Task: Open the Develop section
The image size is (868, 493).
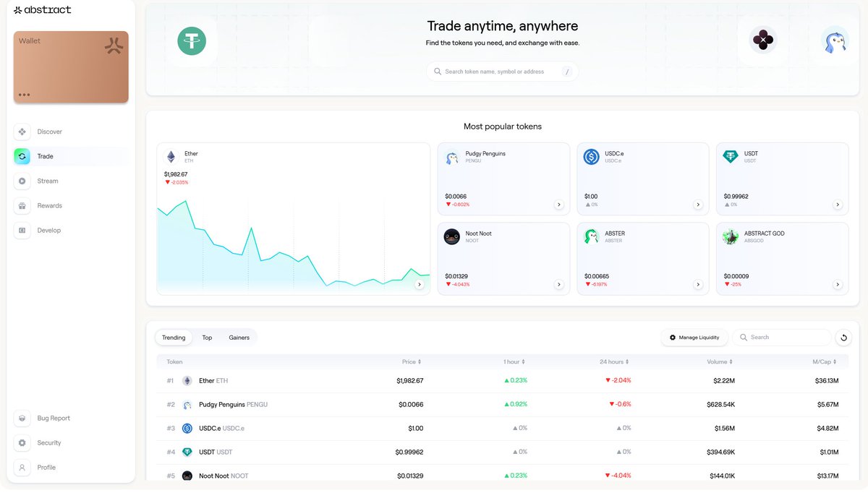Action: coord(71,230)
